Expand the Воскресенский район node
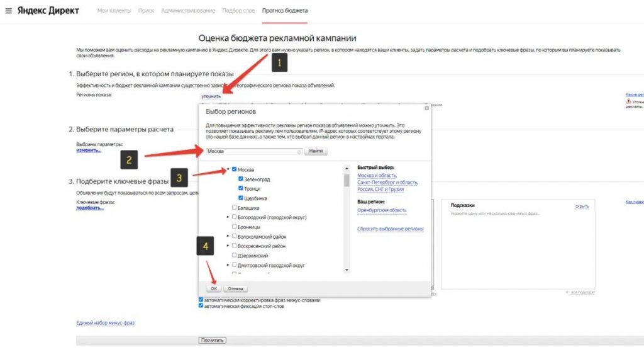 pyautogui.click(x=228, y=246)
